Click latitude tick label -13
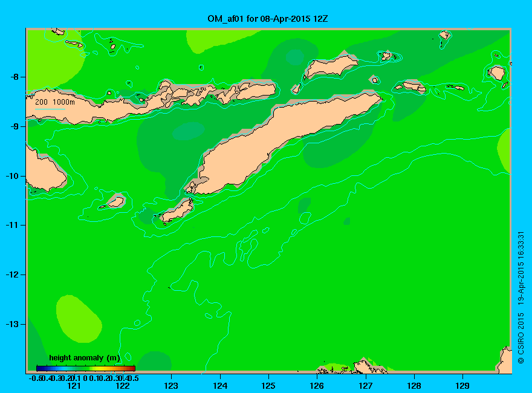532x393 pixels. click(13, 324)
